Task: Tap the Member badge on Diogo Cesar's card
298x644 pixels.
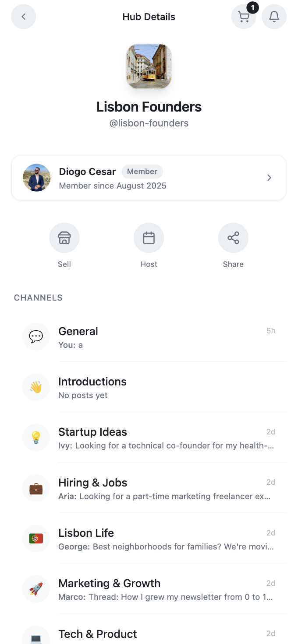Action: (142, 171)
